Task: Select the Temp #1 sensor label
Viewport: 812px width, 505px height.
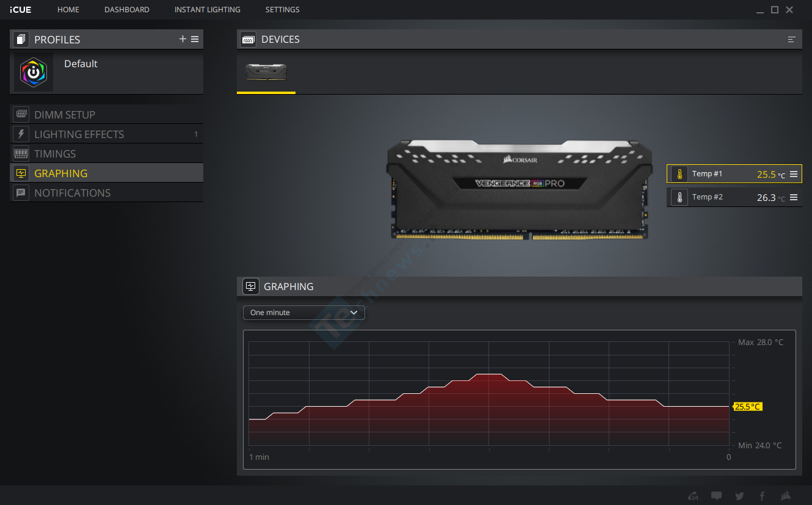Action: [707, 174]
